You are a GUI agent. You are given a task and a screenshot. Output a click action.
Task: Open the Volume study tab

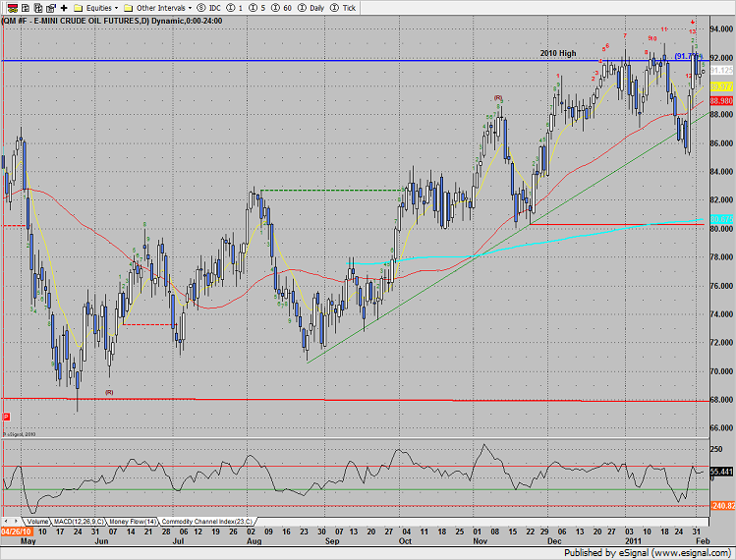click(x=37, y=522)
